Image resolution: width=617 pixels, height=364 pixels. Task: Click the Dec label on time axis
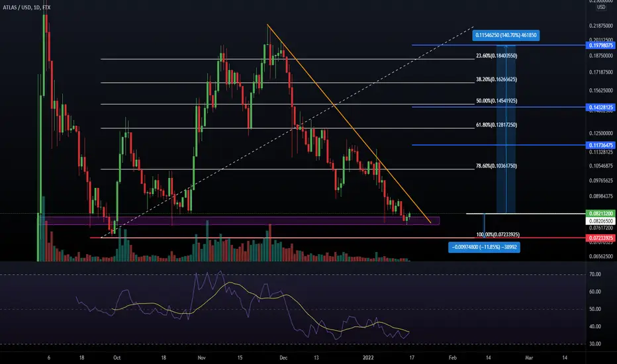pyautogui.click(x=283, y=357)
